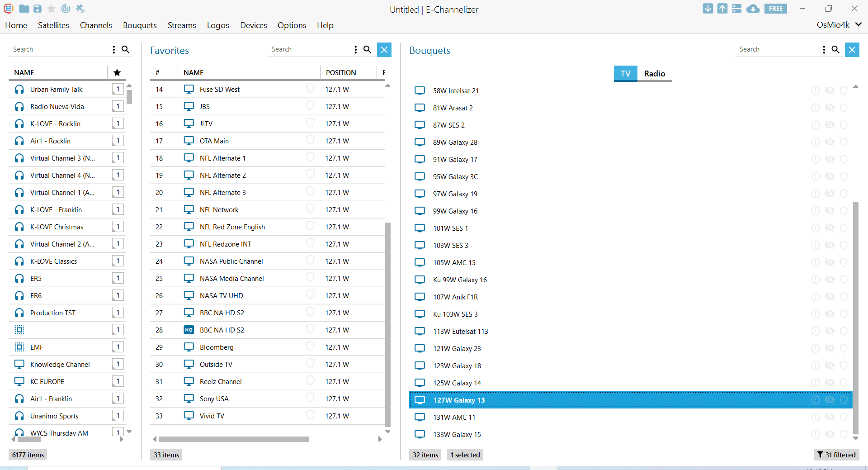Click the 31 filtered button
868x470 pixels.
[836, 455]
